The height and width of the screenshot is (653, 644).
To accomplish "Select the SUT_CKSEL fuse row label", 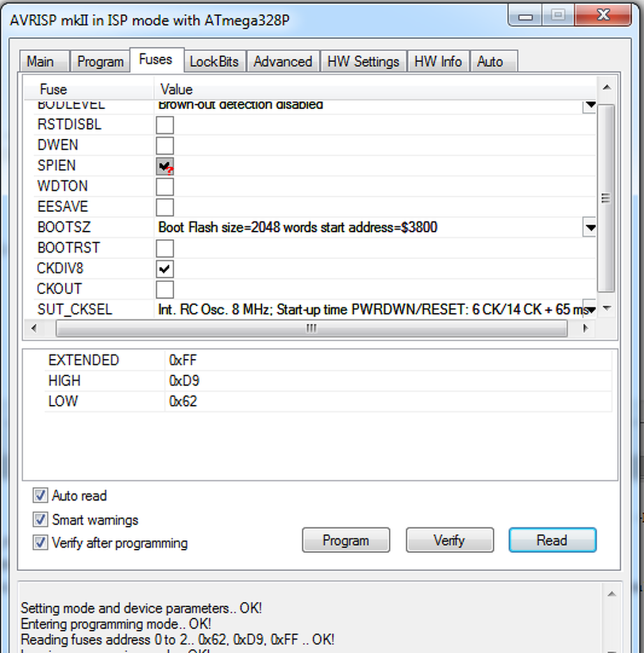I will click(75, 309).
